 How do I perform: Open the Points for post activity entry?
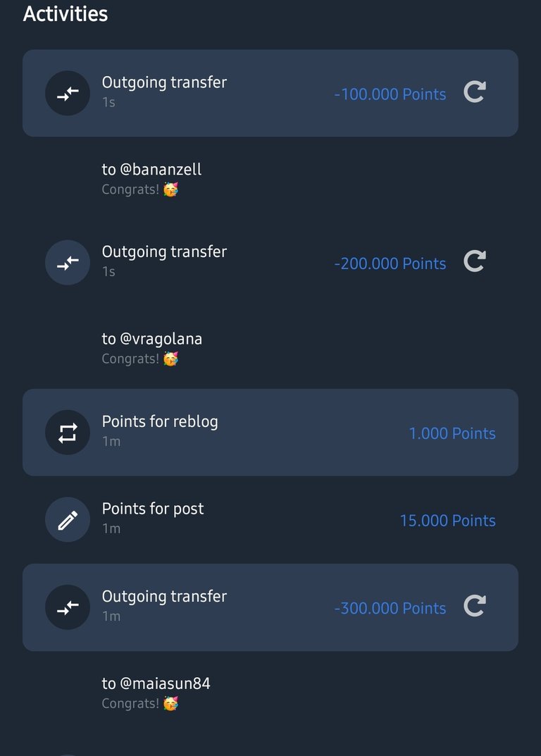click(270, 520)
